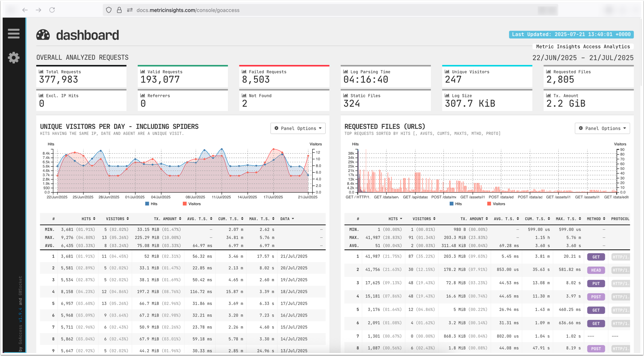
Task: Click the dashboard gauge icon
Action: 43,35
